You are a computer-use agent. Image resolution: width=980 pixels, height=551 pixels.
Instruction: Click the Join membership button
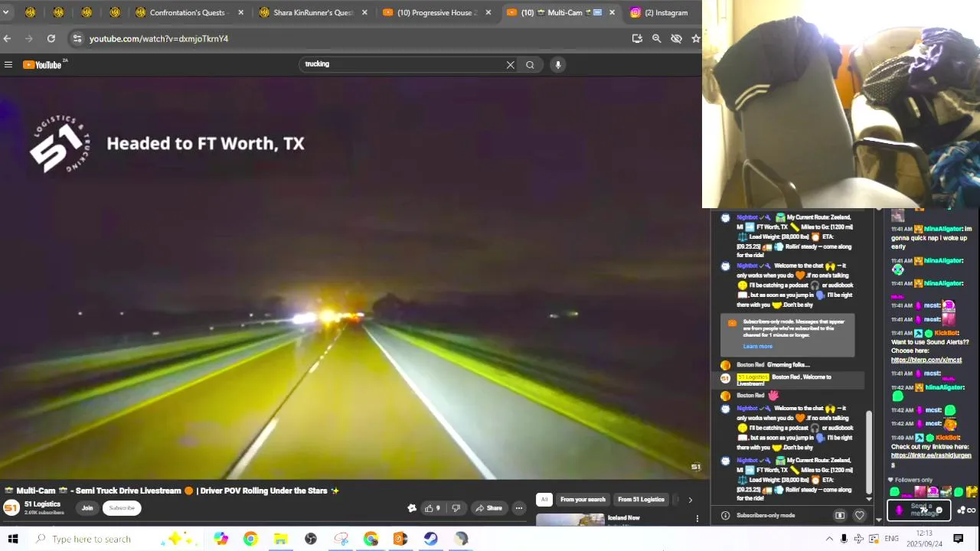coord(87,508)
